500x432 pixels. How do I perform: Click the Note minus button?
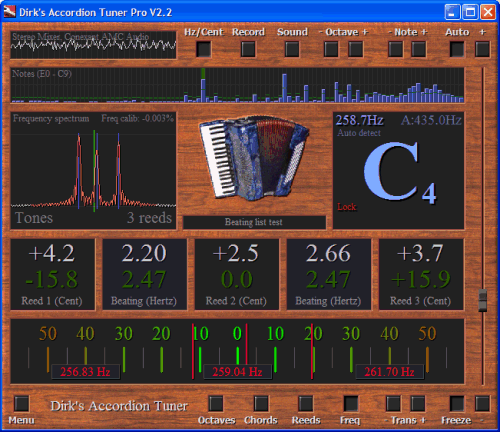(395, 49)
